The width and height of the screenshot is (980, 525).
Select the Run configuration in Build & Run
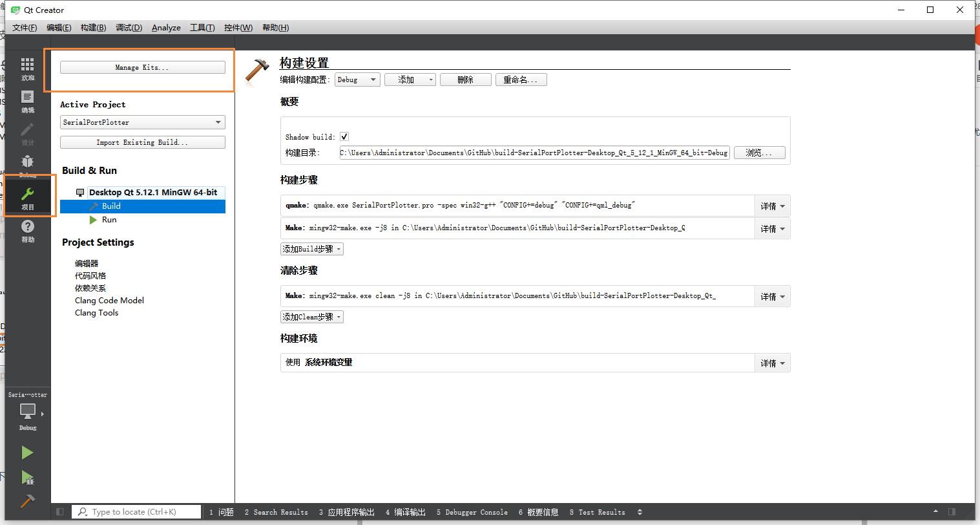[x=109, y=220]
